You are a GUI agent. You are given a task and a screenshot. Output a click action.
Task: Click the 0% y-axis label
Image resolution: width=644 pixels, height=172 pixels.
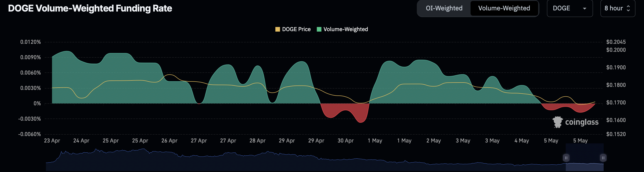tap(37, 103)
